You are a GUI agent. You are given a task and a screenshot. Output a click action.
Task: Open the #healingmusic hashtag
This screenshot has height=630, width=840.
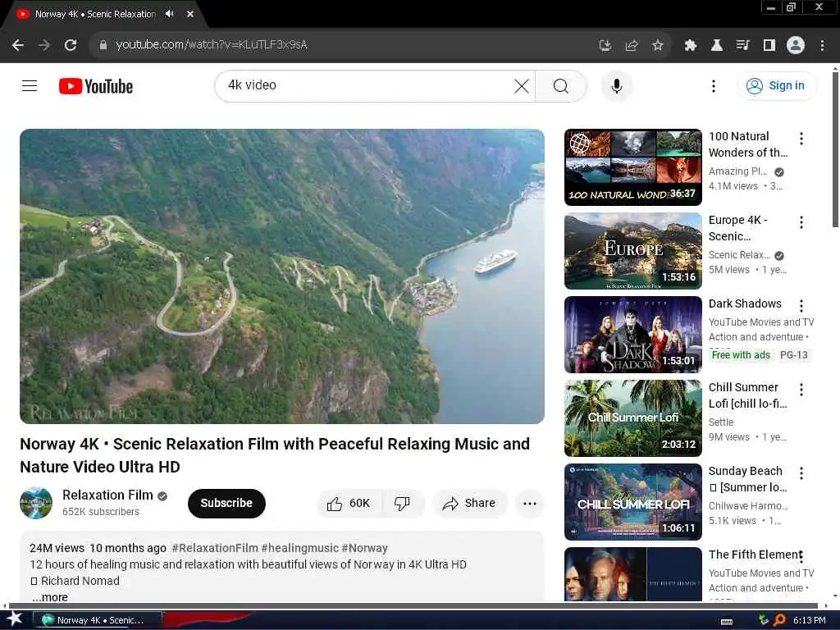(x=300, y=548)
